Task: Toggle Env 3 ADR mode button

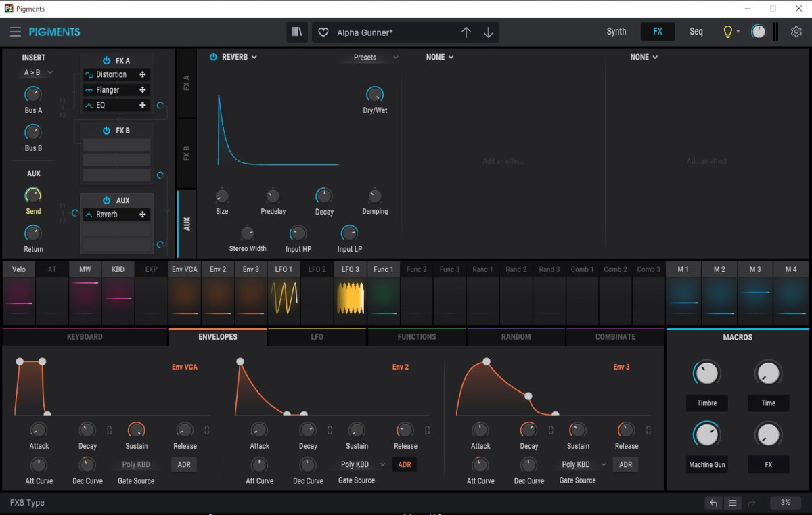Action: [626, 464]
